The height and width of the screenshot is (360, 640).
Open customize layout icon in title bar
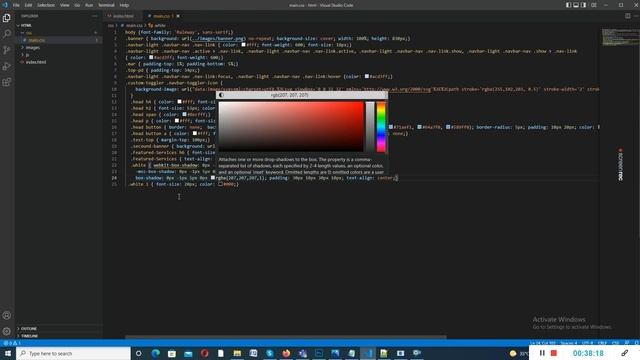[594, 5]
